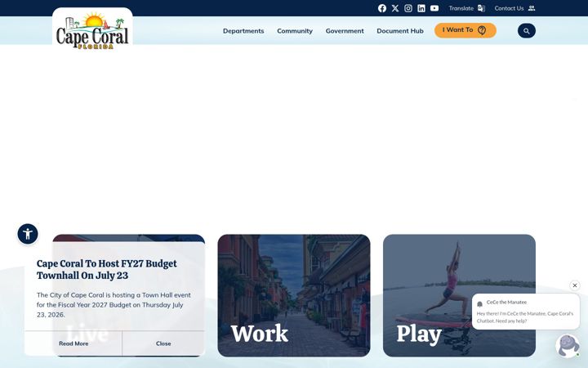Image resolution: width=588 pixels, height=368 pixels.
Task: Click the CeCe chatbot greeting message
Action: coord(525,317)
